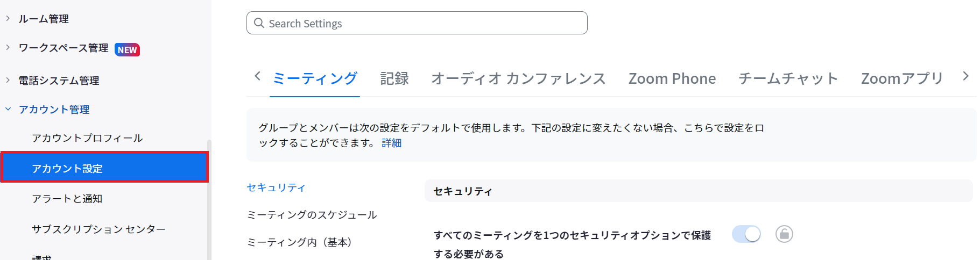This screenshot has width=980, height=260.
Task: Click the right arrow to show more tabs
Action: [x=965, y=76]
